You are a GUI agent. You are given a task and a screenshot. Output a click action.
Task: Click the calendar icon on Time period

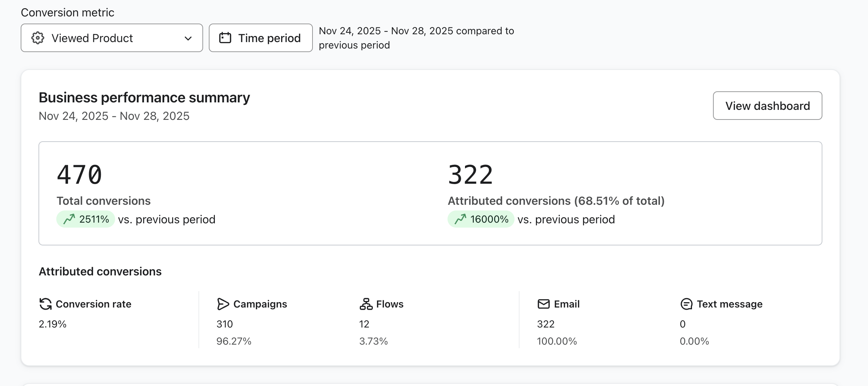[225, 38]
